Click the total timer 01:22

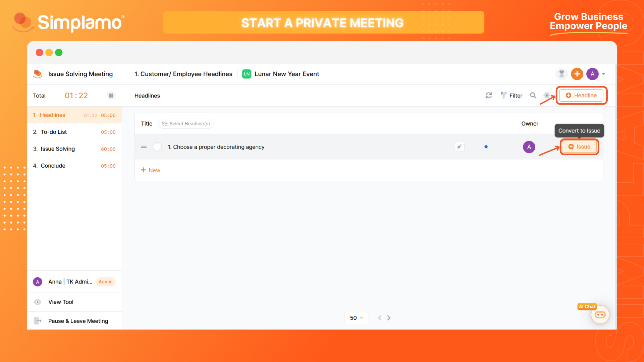[x=76, y=96]
